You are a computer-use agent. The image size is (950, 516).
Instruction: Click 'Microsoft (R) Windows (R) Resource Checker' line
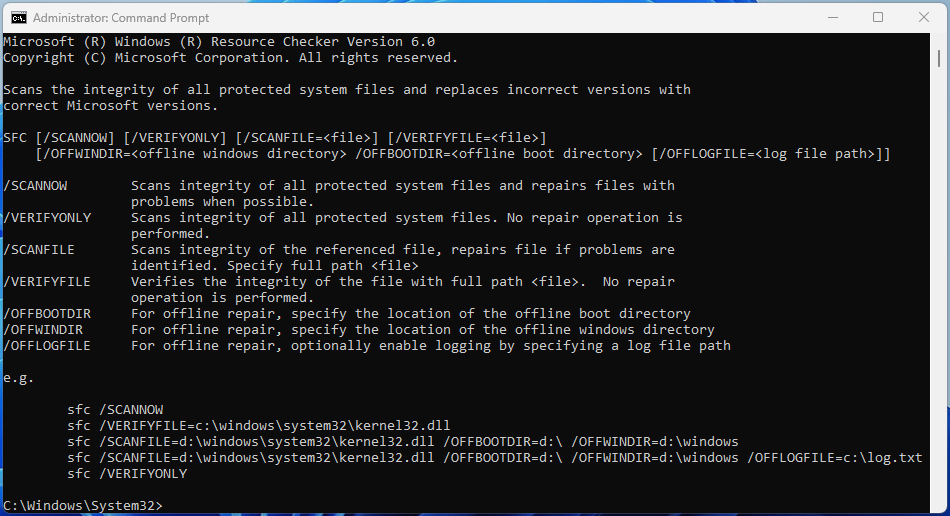click(x=219, y=42)
